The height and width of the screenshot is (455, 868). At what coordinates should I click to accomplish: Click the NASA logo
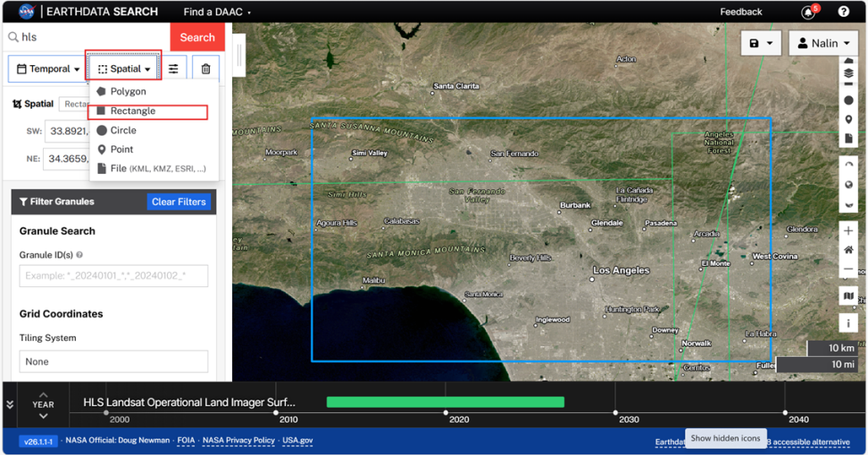27,12
